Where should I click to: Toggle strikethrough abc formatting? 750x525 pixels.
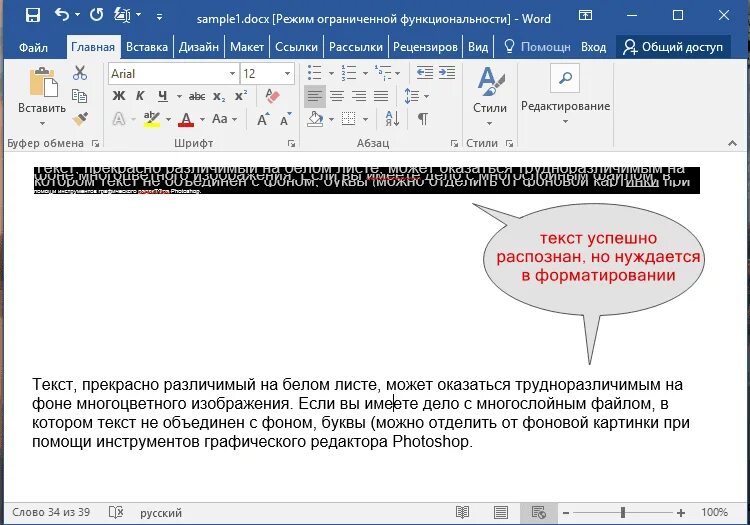(197, 96)
